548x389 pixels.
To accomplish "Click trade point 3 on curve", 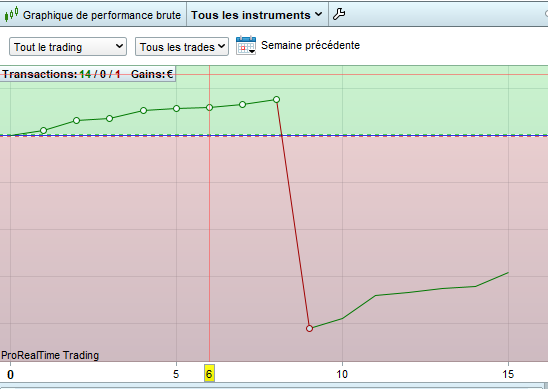I will click(109, 118).
